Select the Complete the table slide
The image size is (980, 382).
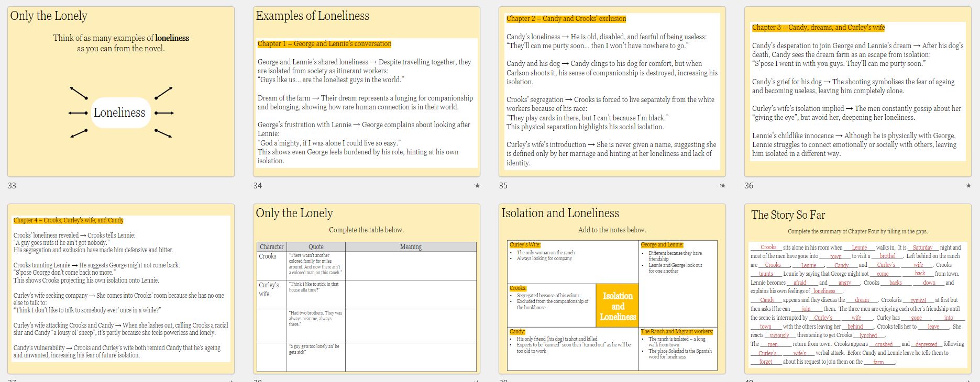pyautogui.click(x=366, y=288)
